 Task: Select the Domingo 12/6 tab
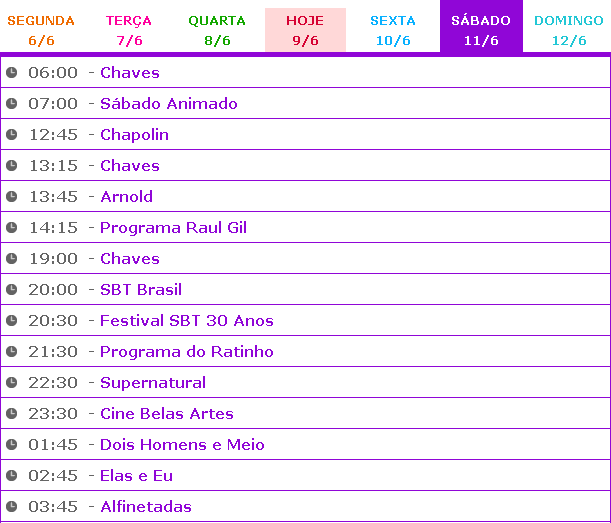pos(568,30)
